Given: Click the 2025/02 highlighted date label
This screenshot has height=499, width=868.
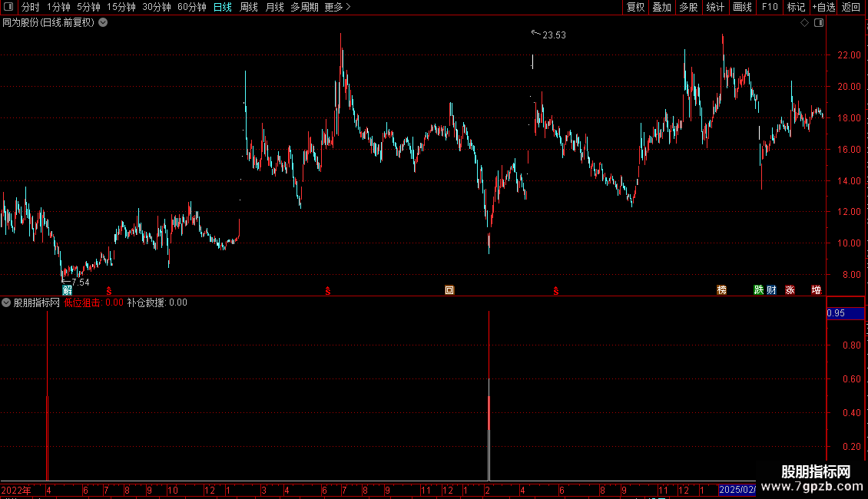Looking at the screenshot, I should pos(737,490).
